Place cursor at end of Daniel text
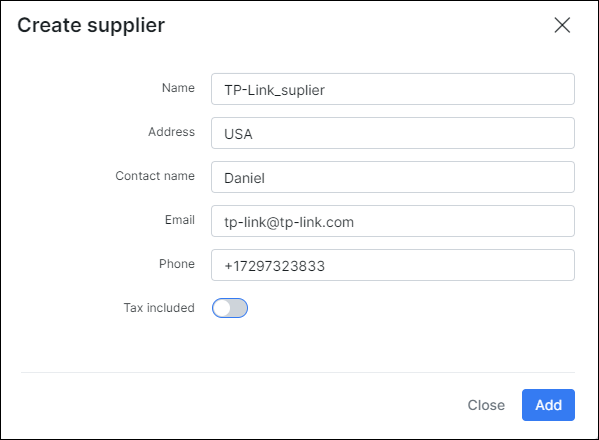599x440 pixels. 266,178
